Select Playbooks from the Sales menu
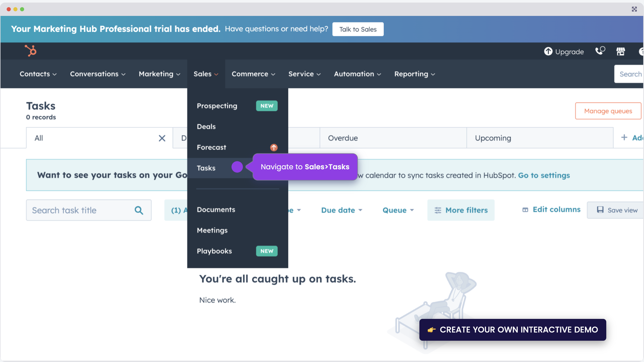 [x=214, y=251]
